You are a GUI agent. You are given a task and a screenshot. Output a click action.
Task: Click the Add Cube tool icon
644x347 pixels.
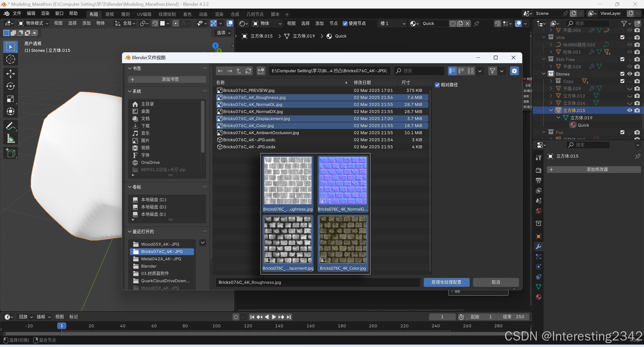[x=10, y=153]
